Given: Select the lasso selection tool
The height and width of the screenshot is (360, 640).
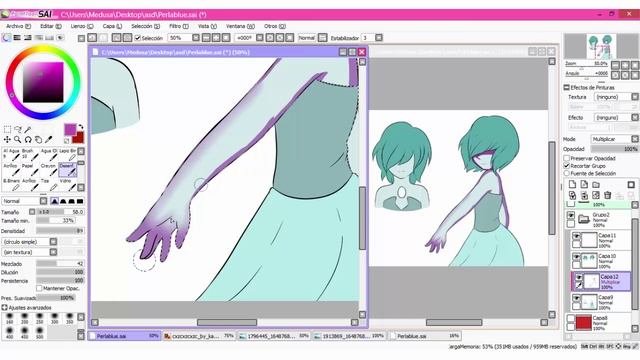Looking at the screenshot, I should pyautogui.click(x=18, y=129).
